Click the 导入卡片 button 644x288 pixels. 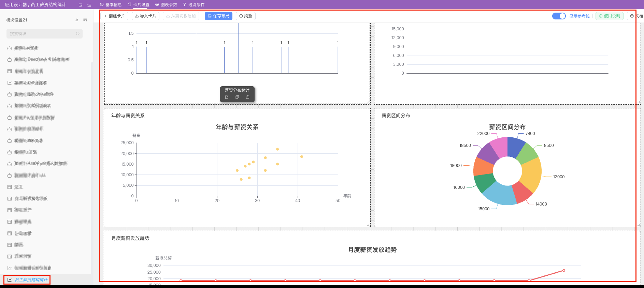[145, 16]
